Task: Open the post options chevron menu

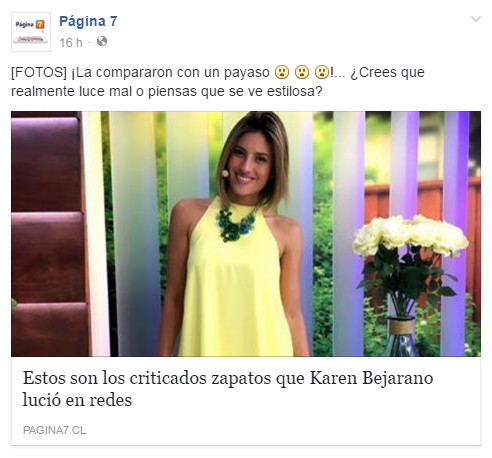Action: pyautogui.click(x=475, y=19)
